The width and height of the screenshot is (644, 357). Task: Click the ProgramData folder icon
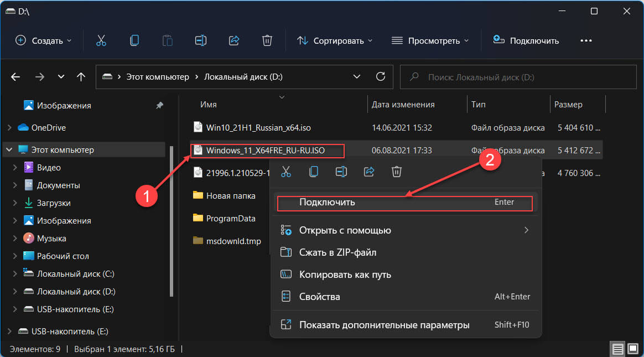tap(198, 218)
